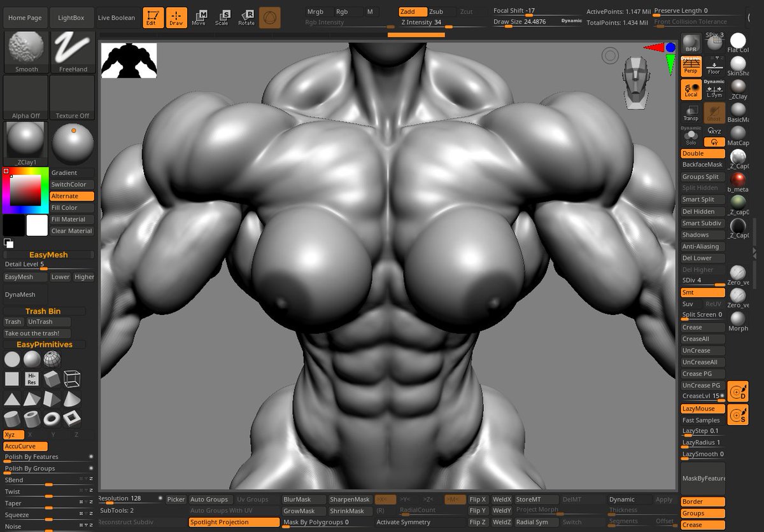Viewport: 764px width, 532px height.
Task: Toggle AccuCurve option
Action: pos(25,447)
